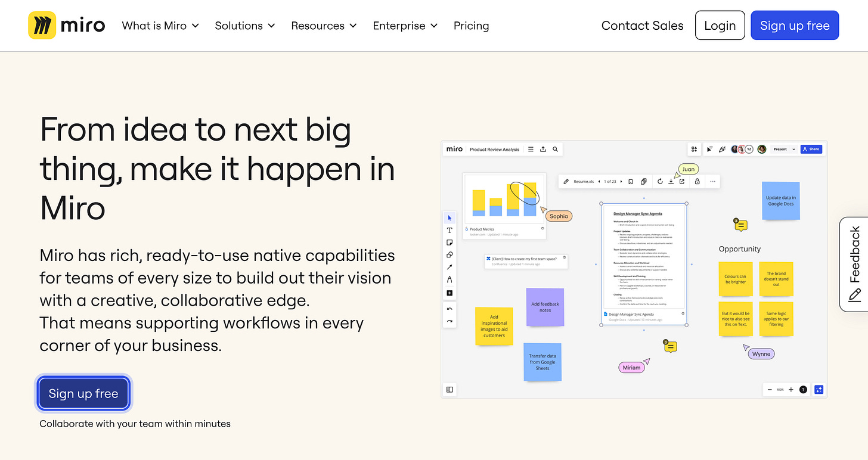The image size is (868, 460).
Task: Click the help question mark icon
Action: pos(803,390)
